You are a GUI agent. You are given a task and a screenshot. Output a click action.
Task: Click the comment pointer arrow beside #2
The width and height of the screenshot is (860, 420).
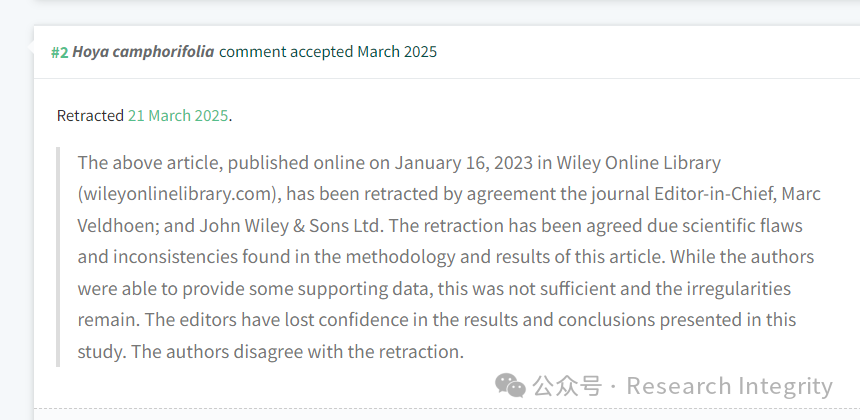pyautogui.click(x=30, y=48)
